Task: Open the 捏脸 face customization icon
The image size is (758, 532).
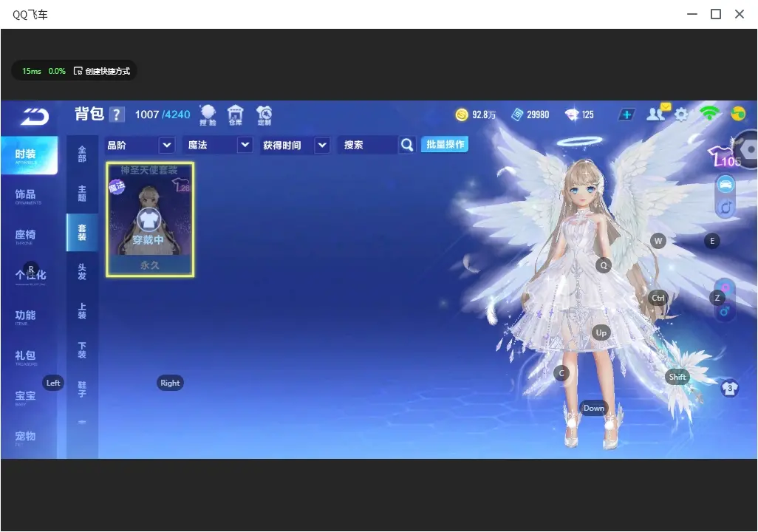Action: click(208, 115)
